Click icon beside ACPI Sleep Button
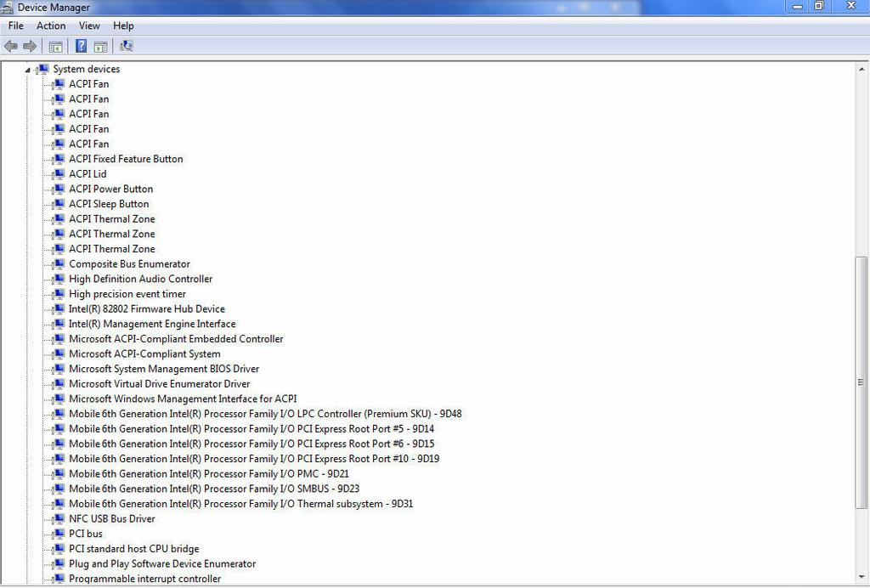The height and width of the screenshot is (588, 870). (59, 204)
